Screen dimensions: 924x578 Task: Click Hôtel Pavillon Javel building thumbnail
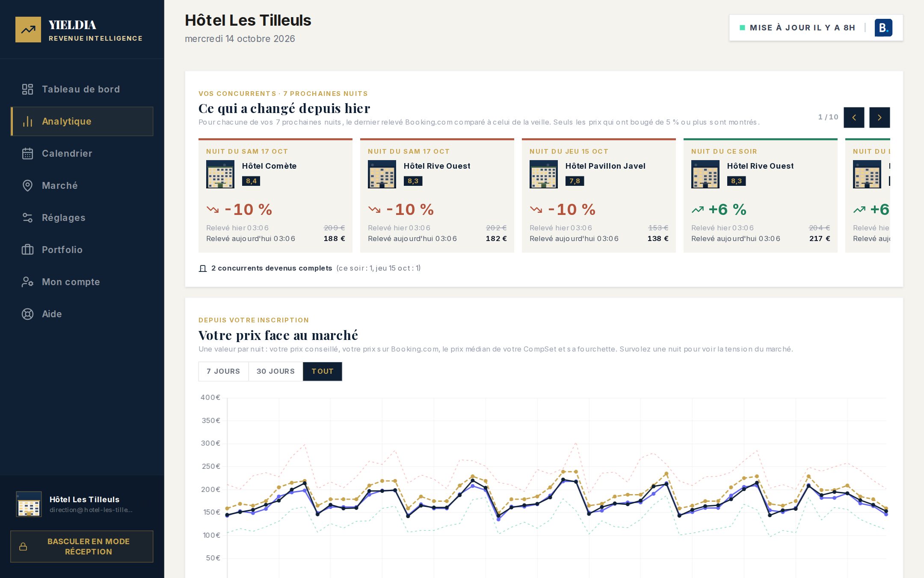[544, 174]
